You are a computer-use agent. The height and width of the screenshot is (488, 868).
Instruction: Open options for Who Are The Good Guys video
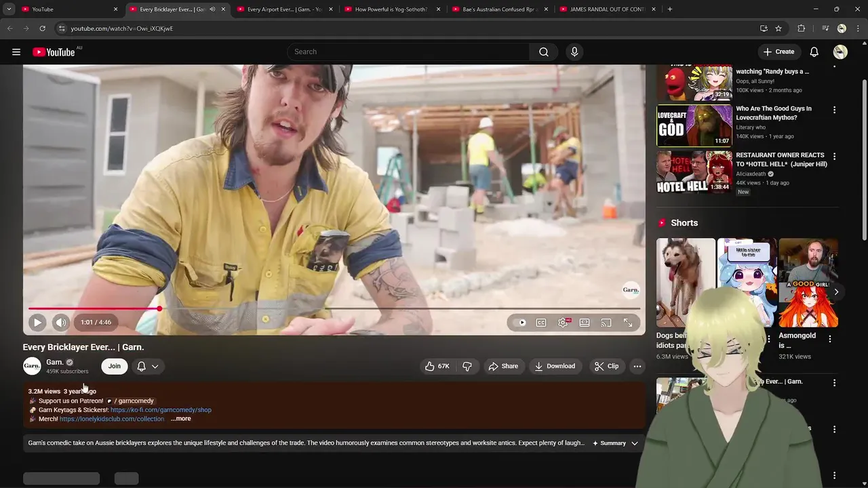[x=834, y=110]
